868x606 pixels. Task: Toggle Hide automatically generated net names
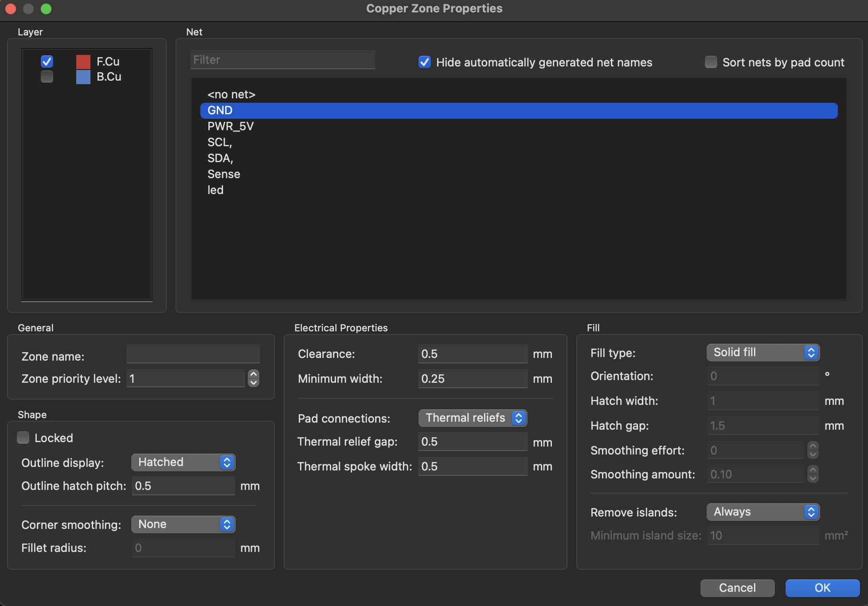pyautogui.click(x=425, y=62)
